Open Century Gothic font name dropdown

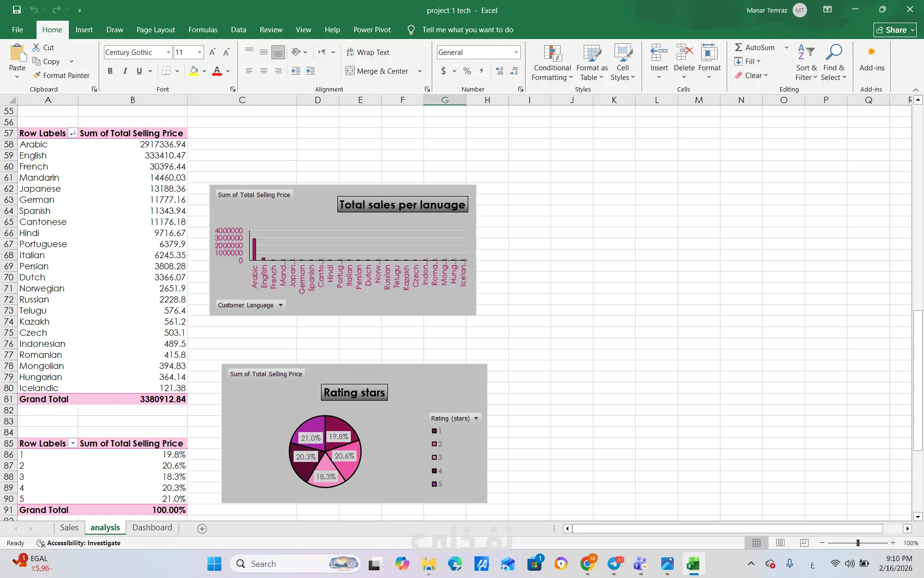pyautogui.click(x=168, y=52)
